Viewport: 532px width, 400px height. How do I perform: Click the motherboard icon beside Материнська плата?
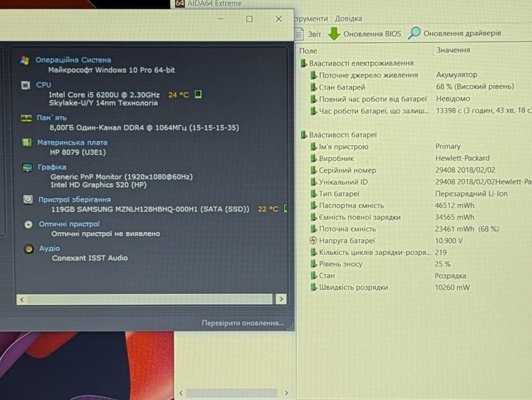pyautogui.click(x=27, y=142)
